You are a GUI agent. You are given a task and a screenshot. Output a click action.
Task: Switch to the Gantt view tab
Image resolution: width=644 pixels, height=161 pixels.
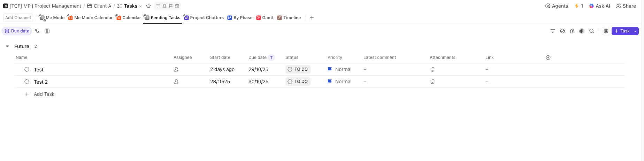click(x=265, y=18)
